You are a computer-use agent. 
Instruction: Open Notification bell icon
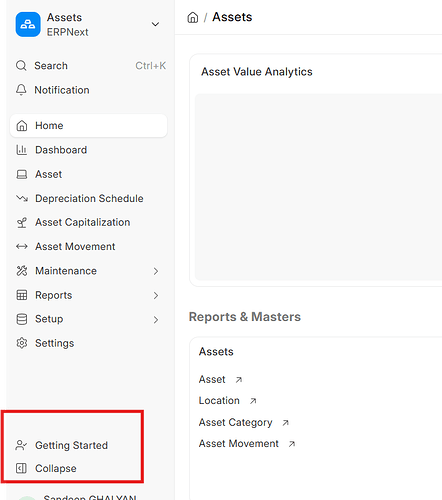tap(21, 90)
